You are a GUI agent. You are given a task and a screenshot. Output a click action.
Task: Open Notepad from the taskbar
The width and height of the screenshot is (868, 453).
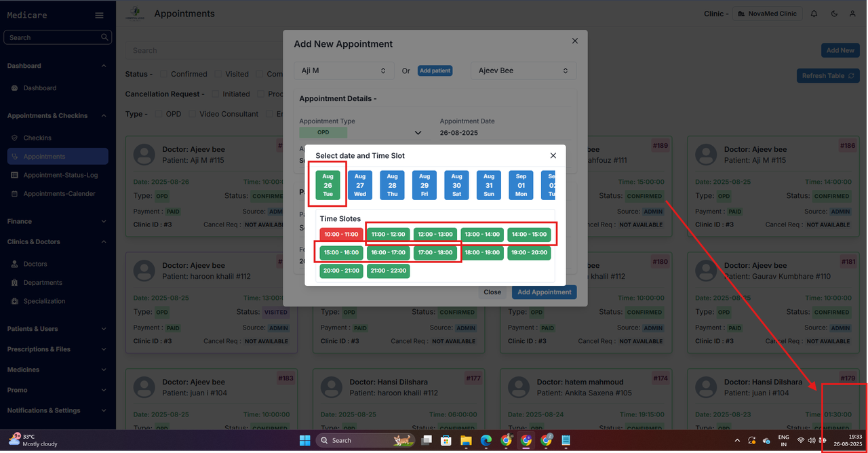click(566, 440)
